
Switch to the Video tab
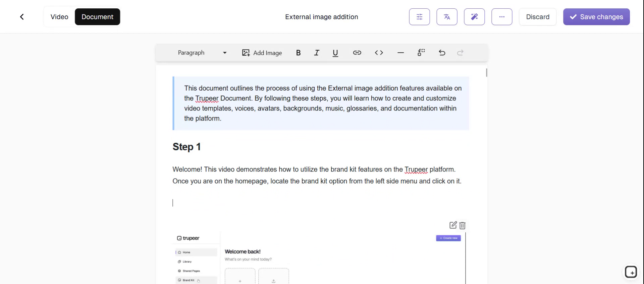point(59,17)
